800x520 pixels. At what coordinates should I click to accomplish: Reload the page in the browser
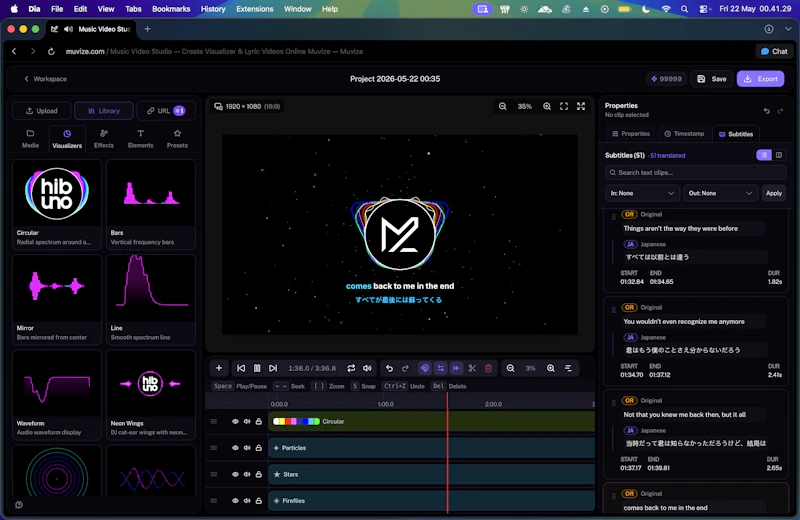coord(51,52)
